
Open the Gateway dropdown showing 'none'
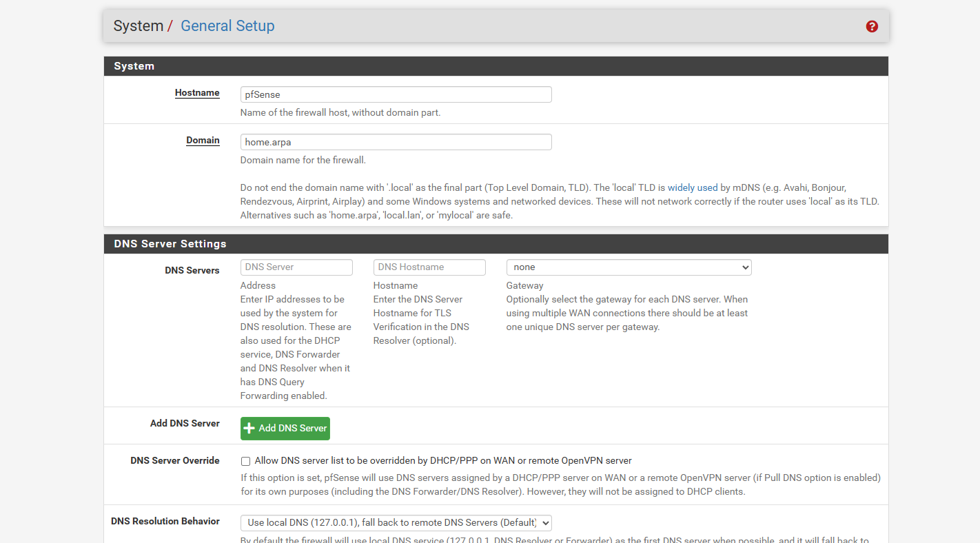(628, 267)
